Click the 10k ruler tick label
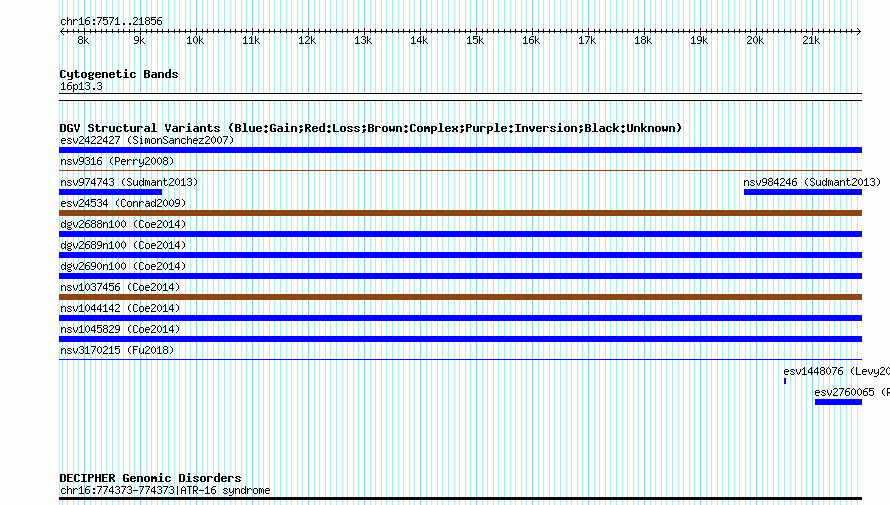Screen dimensions: 890x505 click(195, 40)
